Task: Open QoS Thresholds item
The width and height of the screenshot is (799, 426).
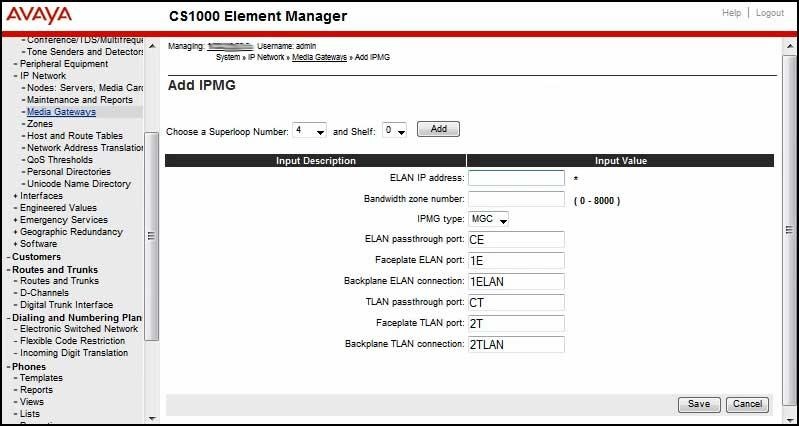Action: [x=60, y=160]
